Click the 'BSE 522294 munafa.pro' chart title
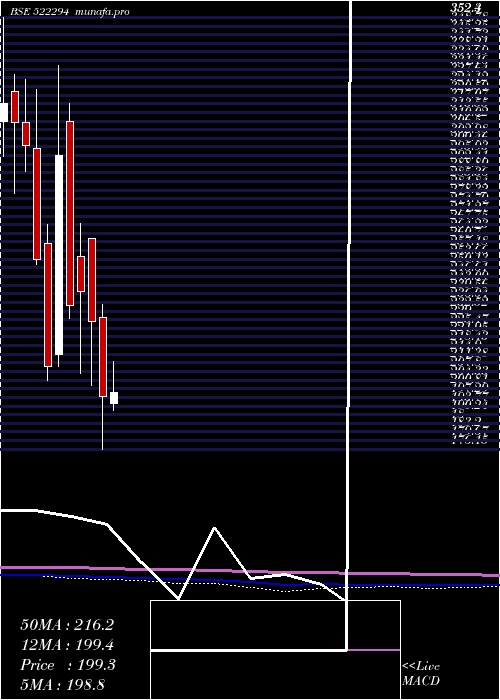Viewport: 500px width, 700px height. [70, 12]
